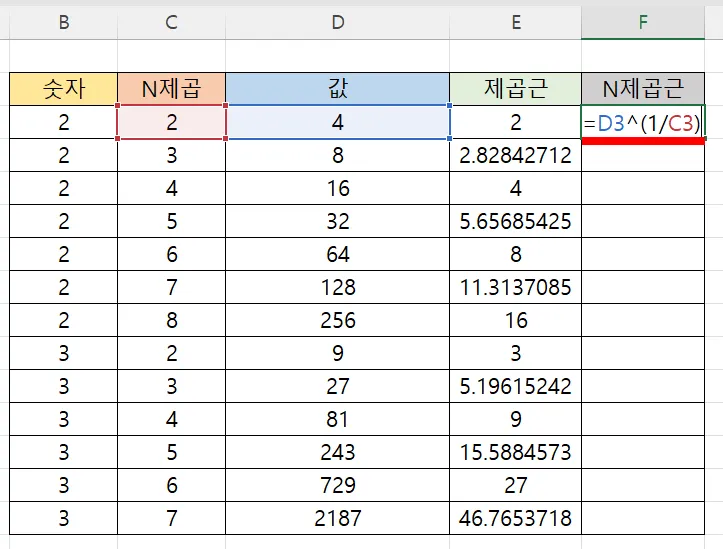Click the gray N제곱근 header cell

643,89
